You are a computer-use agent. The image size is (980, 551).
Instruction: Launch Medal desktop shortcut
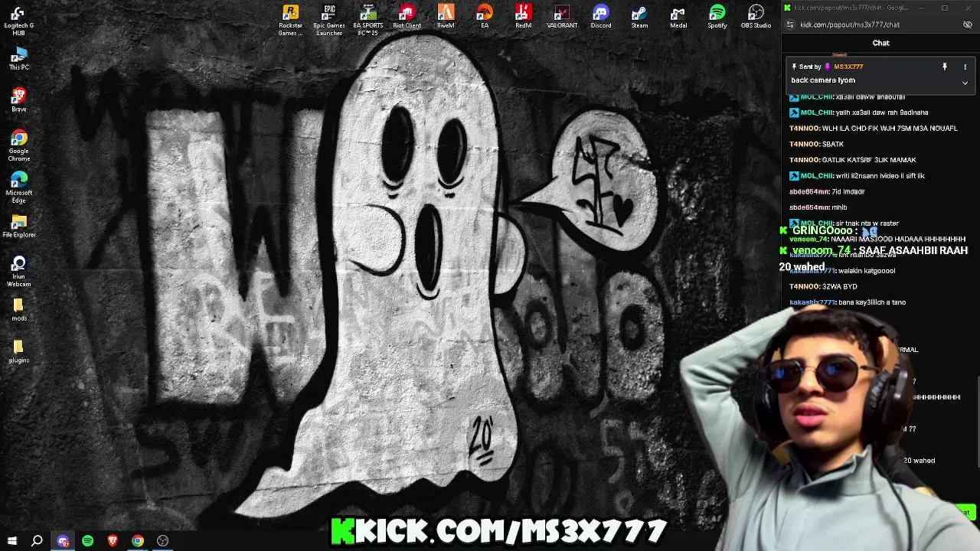678,16
